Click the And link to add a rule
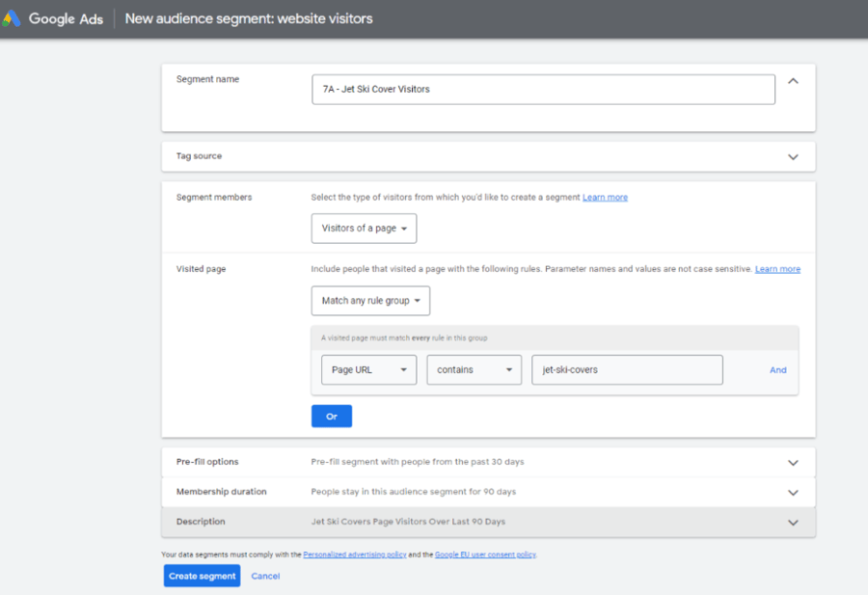The height and width of the screenshot is (595, 868). click(777, 369)
